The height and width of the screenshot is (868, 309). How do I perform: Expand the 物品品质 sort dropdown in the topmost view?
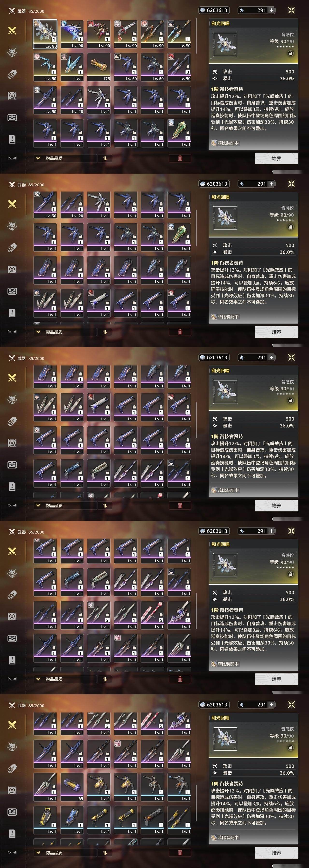coord(65,158)
